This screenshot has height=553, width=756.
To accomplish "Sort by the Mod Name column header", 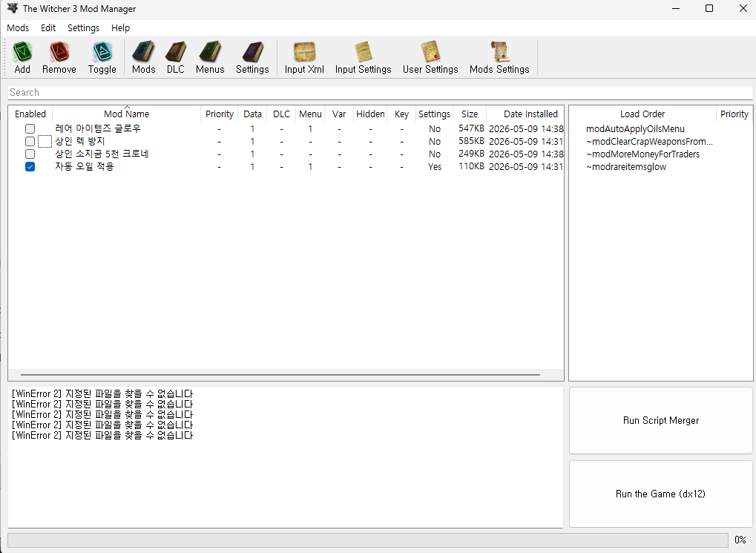I will (x=126, y=114).
